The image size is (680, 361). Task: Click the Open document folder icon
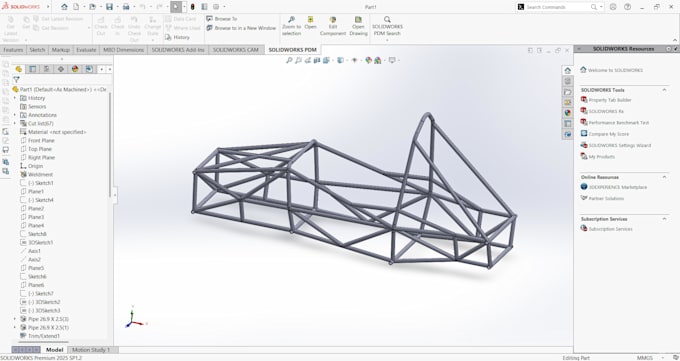pos(92,7)
